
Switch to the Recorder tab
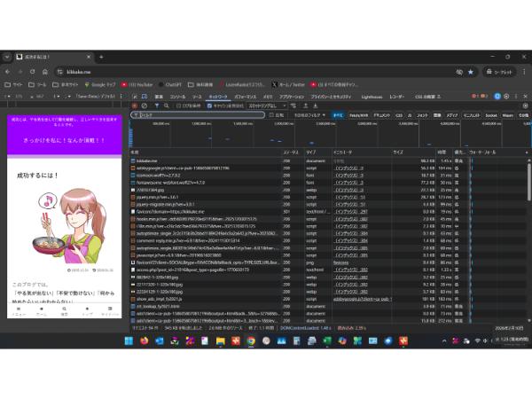(x=397, y=97)
